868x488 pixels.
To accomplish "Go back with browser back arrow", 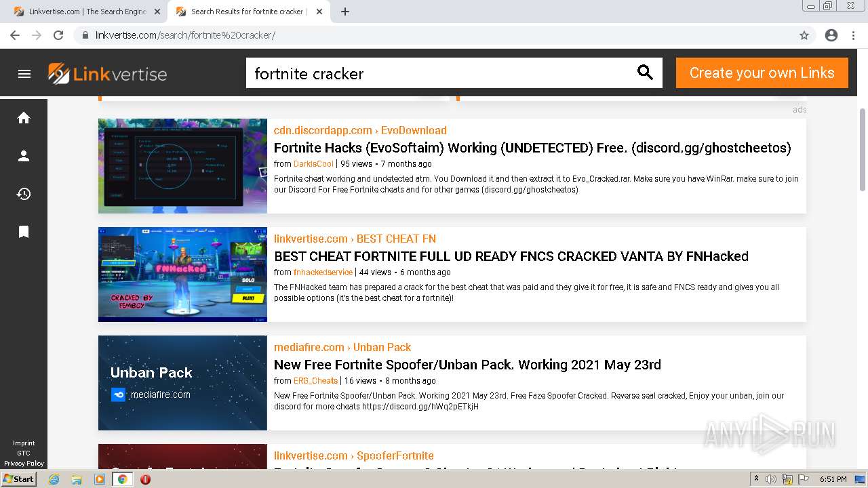I will tap(15, 35).
